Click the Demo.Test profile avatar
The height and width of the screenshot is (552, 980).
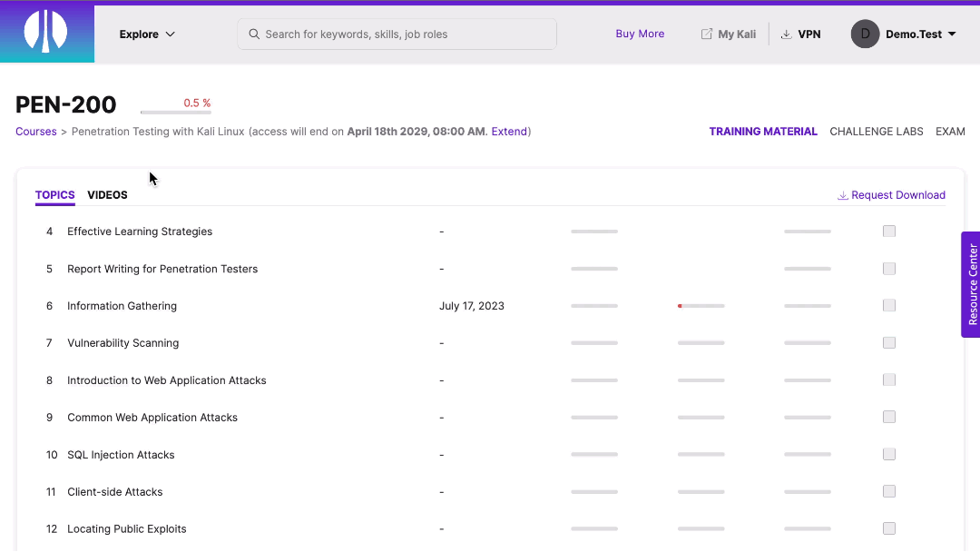tap(865, 34)
